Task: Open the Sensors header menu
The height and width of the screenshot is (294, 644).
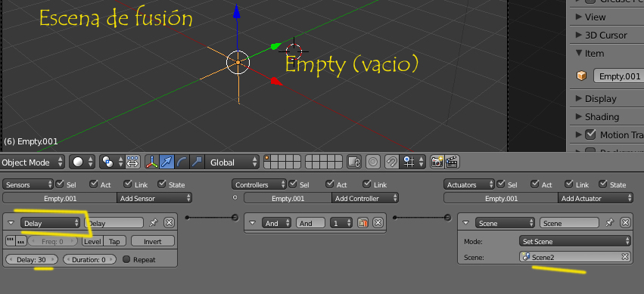Action: 28,184
